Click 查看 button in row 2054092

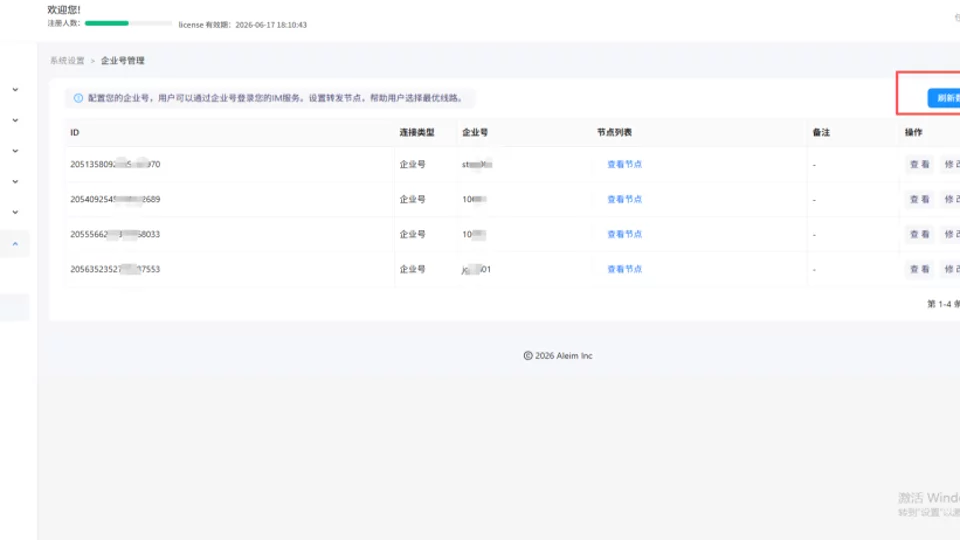point(920,199)
